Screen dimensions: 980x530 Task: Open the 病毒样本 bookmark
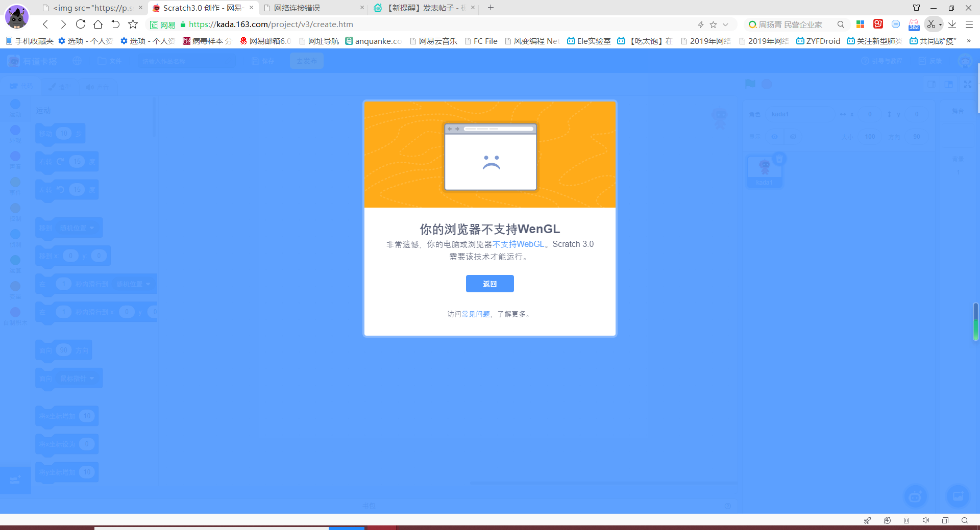click(x=207, y=41)
